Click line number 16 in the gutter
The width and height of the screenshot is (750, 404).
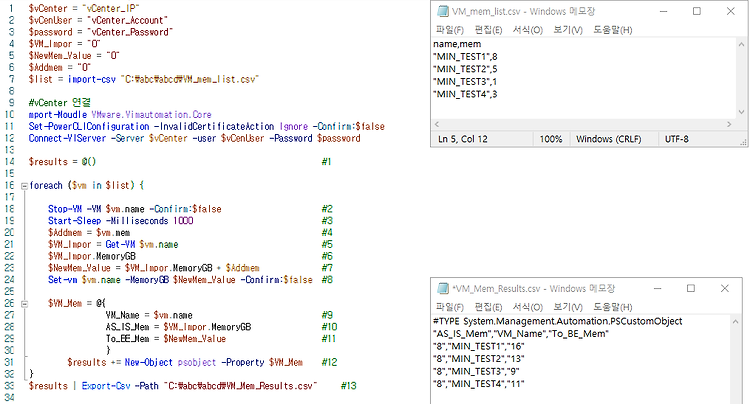[x=10, y=186]
